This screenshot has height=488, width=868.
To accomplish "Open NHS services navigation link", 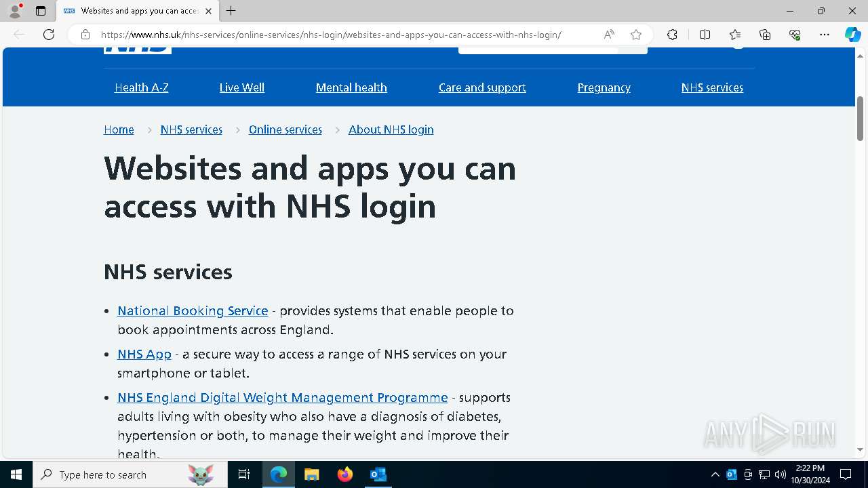I will (x=712, y=87).
